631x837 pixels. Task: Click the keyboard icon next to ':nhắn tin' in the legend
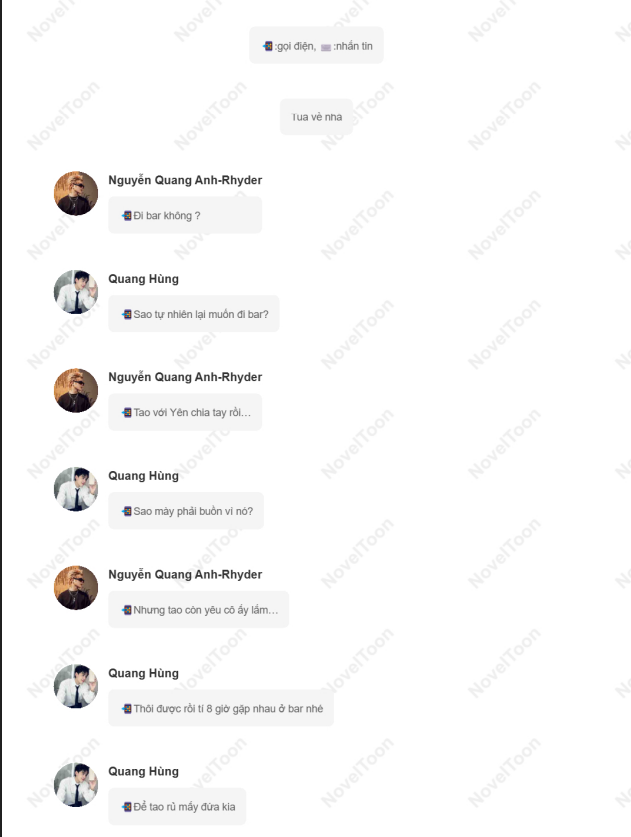(x=326, y=47)
